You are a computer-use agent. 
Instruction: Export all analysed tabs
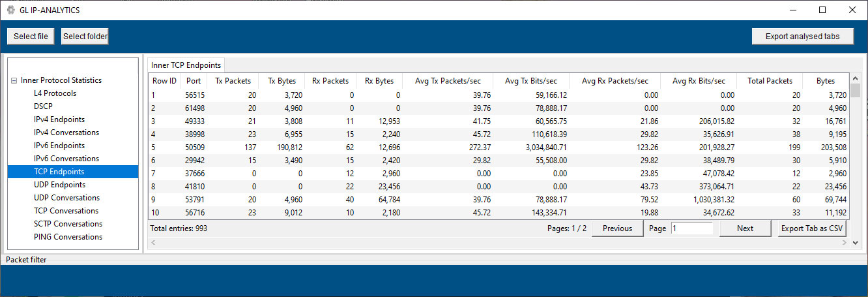point(802,37)
